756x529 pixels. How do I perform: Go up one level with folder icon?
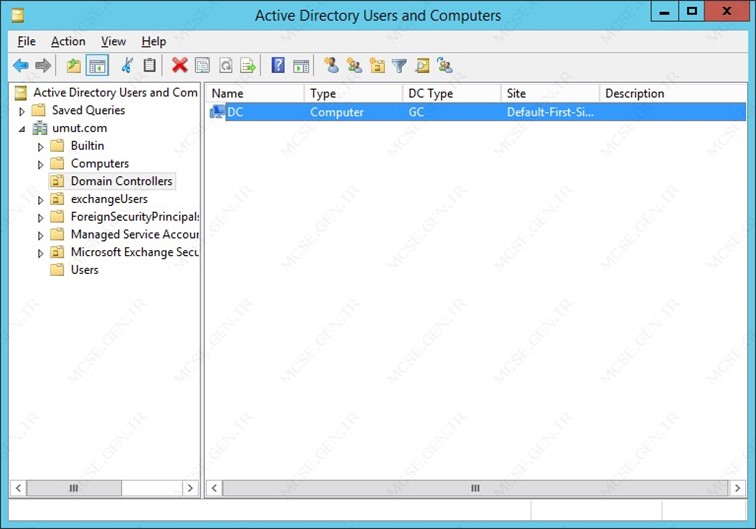pyautogui.click(x=73, y=65)
